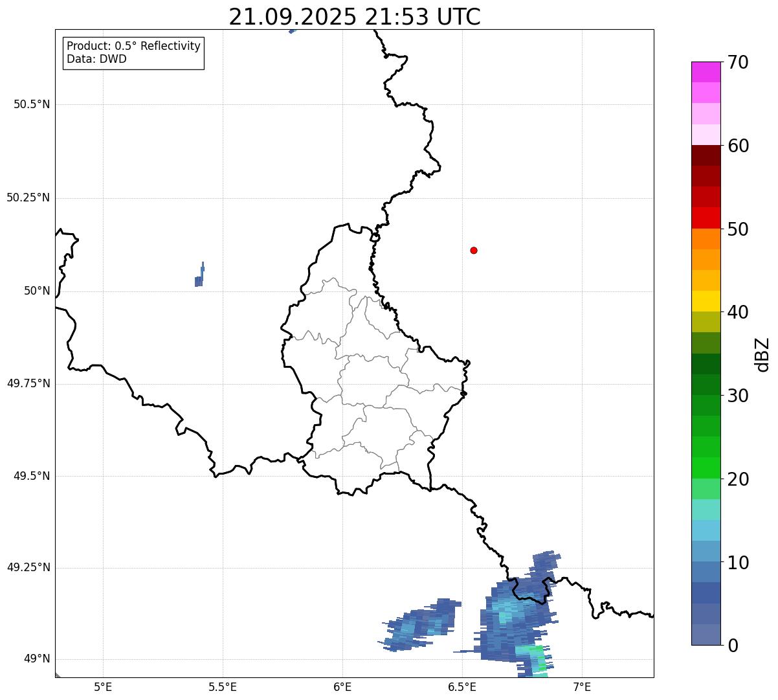Click the Product: 0.5° Reflectivity label
Screen dimensions: 778x700
(x=133, y=47)
